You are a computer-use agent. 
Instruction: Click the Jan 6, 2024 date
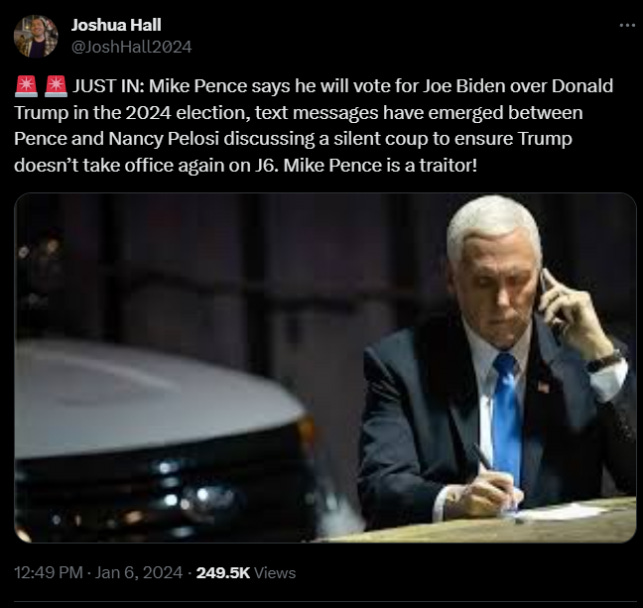pyautogui.click(x=139, y=573)
